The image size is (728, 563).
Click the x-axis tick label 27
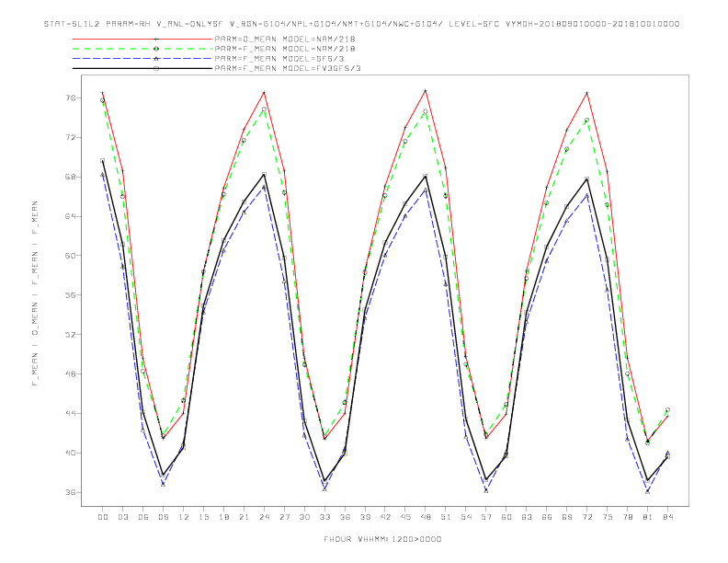(x=284, y=517)
